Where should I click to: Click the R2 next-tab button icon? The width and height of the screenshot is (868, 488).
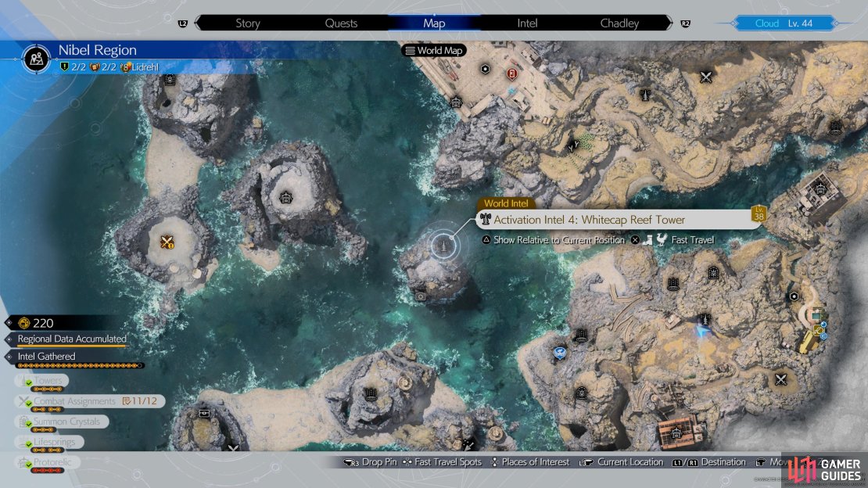(685, 23)
